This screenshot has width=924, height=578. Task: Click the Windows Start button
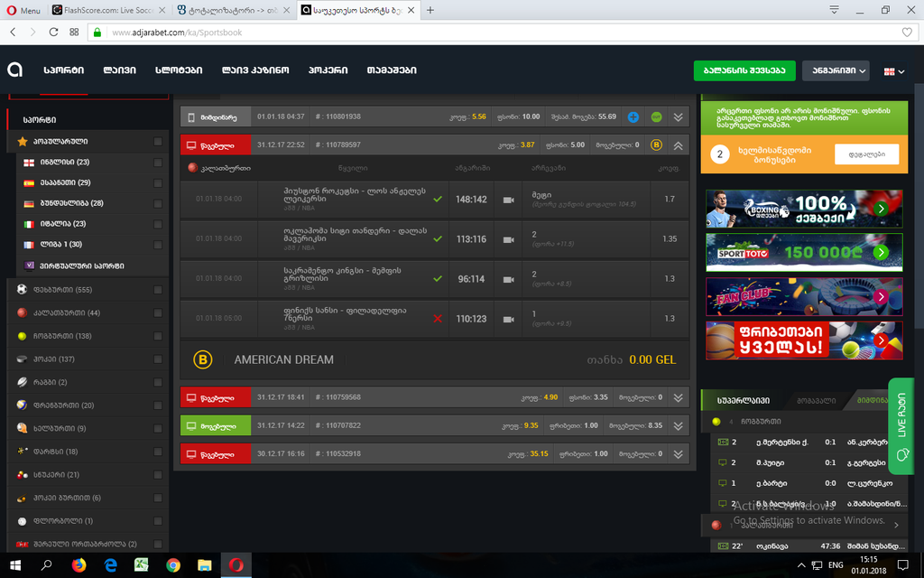(15, 565)
